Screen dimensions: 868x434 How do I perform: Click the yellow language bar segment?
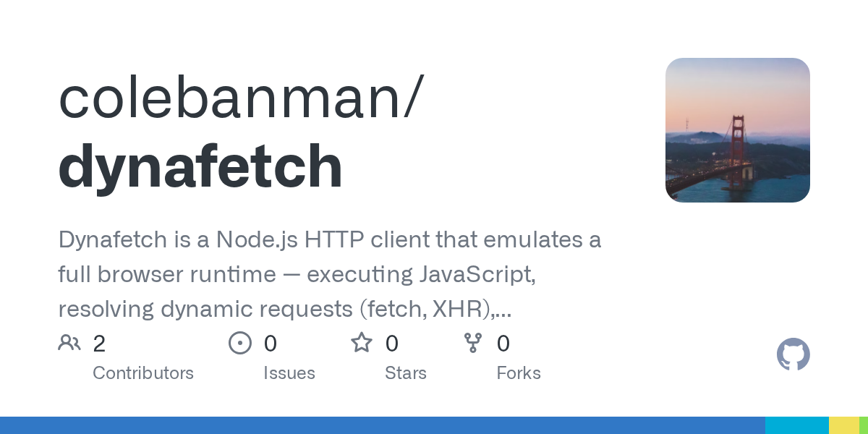pos(844,425)
